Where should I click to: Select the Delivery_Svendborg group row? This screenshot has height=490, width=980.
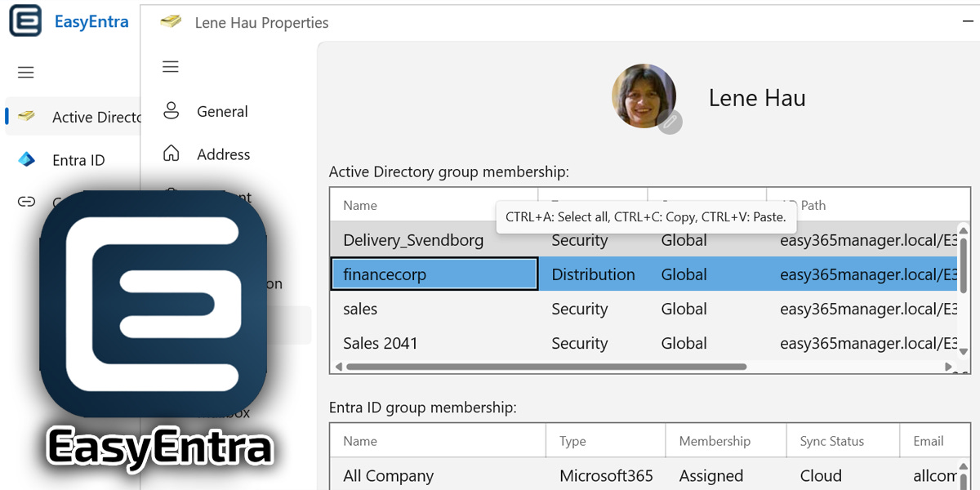(x=644, y=240)
